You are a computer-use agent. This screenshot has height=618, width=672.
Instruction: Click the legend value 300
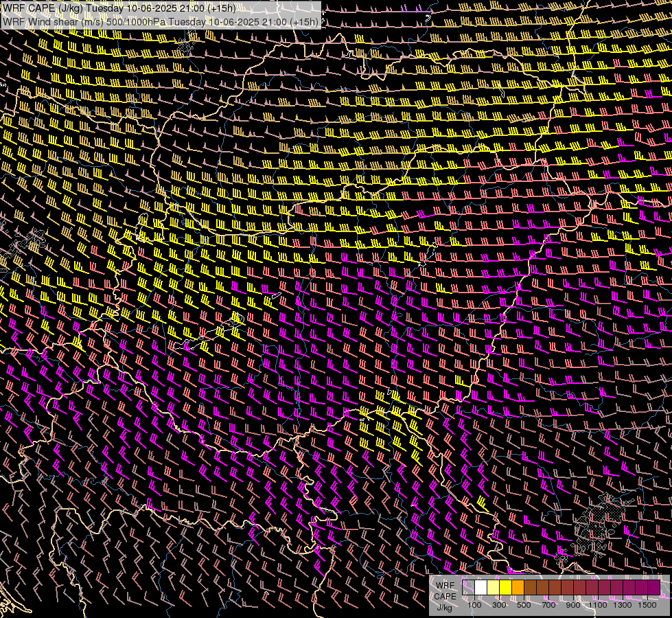(x=499, y=605)
